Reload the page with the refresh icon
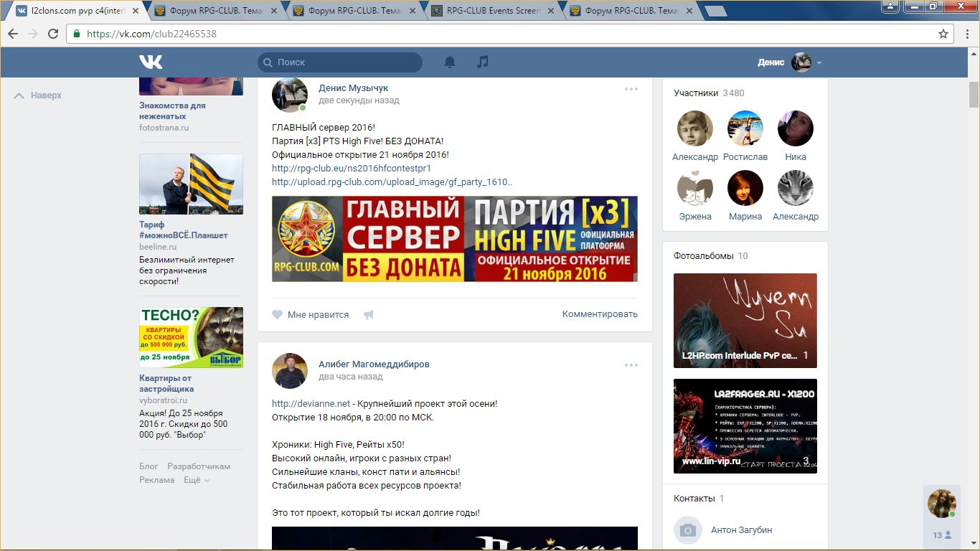Viewport: 980px width, 551px height. pyautogui.click(x=53, y=34)
